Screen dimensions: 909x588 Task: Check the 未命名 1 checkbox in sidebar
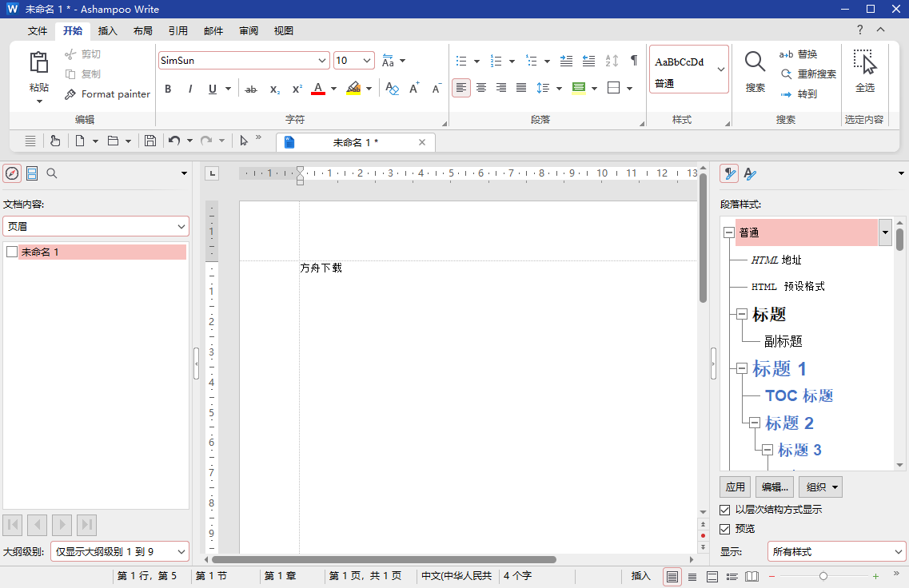tap(12, 252)
